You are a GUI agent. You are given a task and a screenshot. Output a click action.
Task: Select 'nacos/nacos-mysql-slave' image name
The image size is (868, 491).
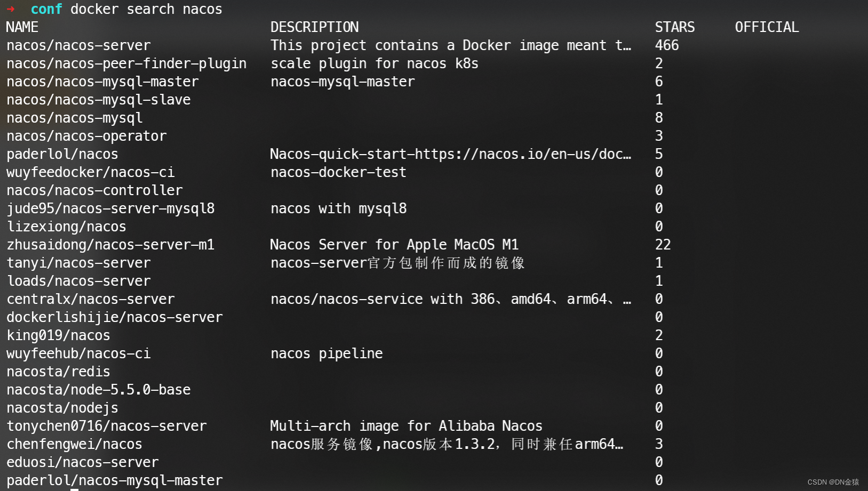pyautogui.click(x=99, y=100)
